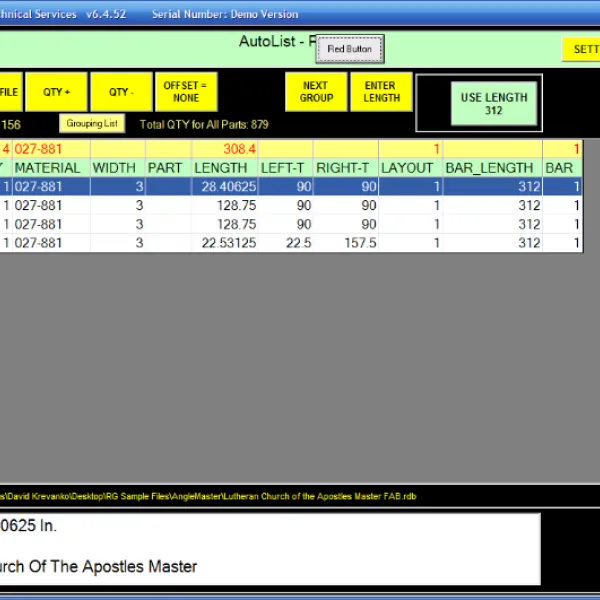Image resolution: width=600 pixels, height=600 pixels.
Task: Click the Red Button popup
Action: (349, 49)
